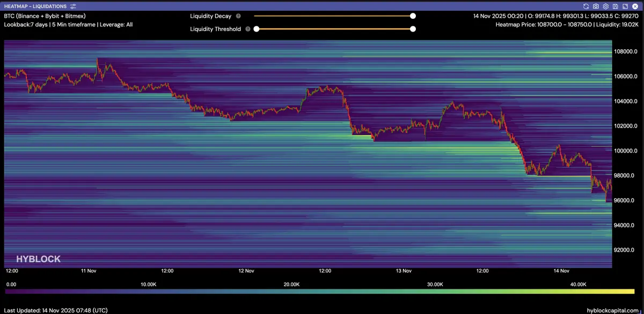Expand heatmap widget to fullscreen
This screenshot has height=314, width=644.
point(625,6)
